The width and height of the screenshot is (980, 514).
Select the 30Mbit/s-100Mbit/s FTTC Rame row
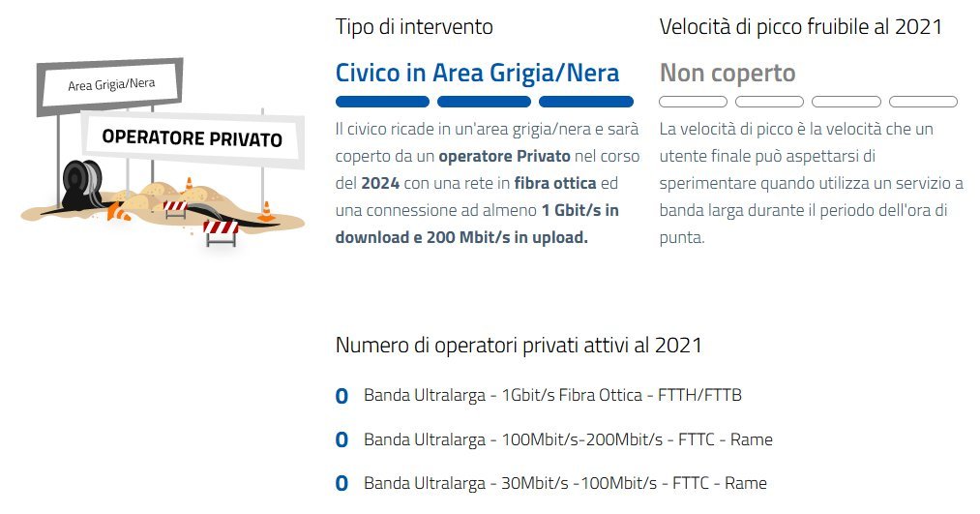[x=551, y=483]
